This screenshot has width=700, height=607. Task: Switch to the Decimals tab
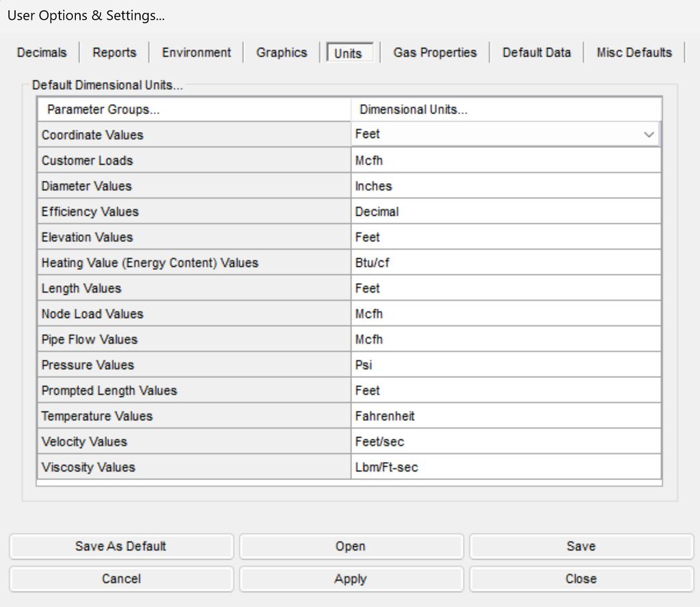[x=42, y=53]
